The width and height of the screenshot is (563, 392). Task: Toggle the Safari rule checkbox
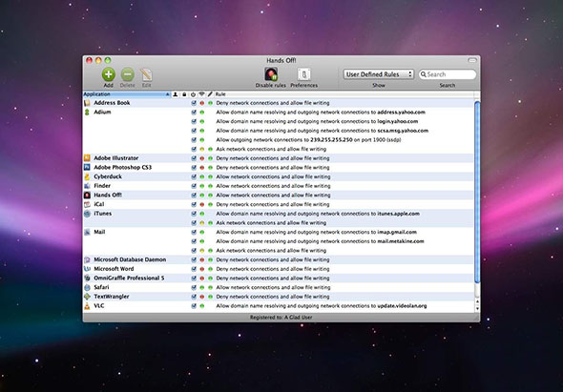[x=194, y=287]
